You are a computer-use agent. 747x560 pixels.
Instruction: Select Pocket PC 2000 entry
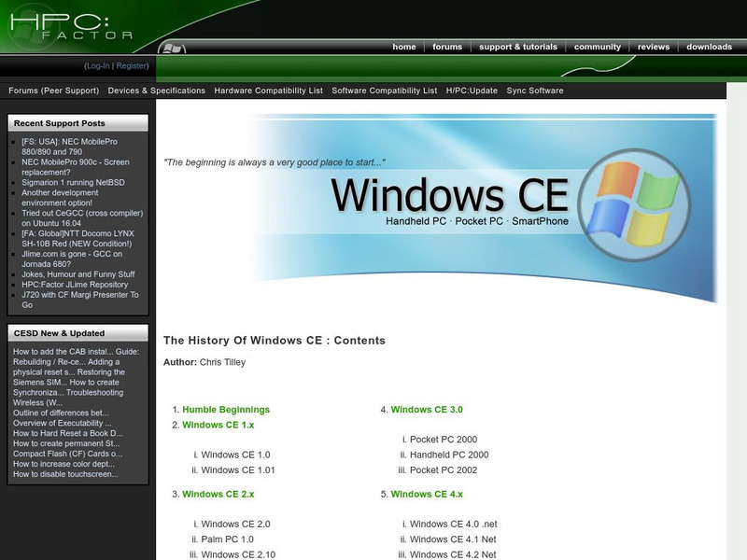(444, 440)
